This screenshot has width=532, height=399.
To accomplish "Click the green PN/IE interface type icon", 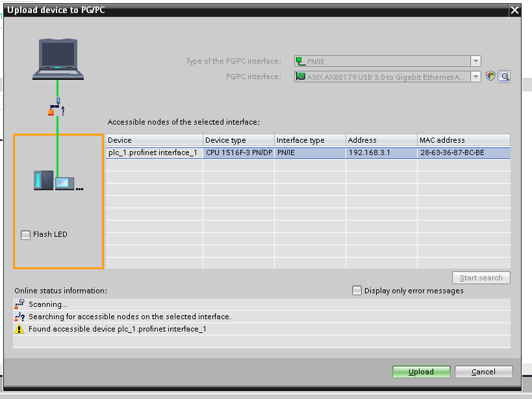I will [300, 62].
